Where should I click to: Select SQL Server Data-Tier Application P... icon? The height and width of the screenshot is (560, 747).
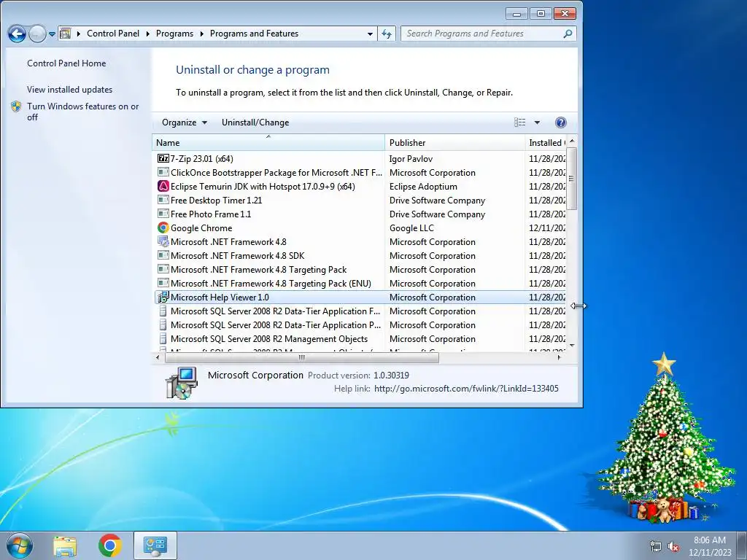point(163,324)
